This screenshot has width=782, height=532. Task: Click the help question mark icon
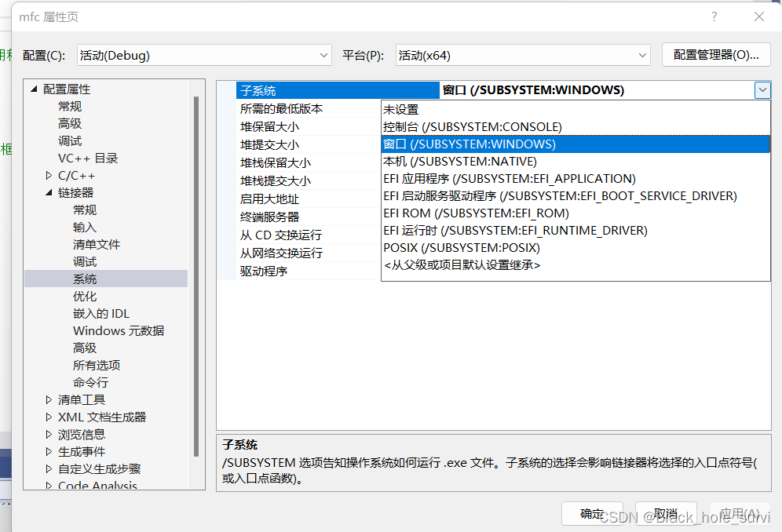tap(713, 16)
